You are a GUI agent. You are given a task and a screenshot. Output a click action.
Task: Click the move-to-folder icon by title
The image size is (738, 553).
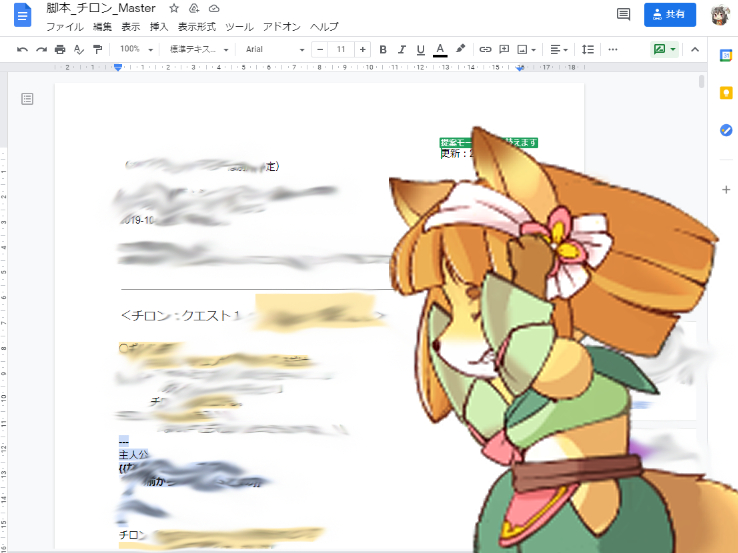(194, 8)
